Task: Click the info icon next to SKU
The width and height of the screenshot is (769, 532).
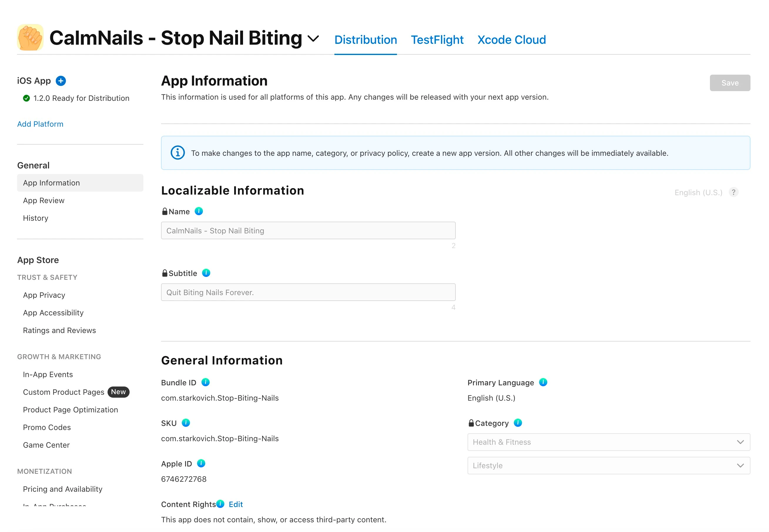Action: pyautogui.click(x=186, y=423)
